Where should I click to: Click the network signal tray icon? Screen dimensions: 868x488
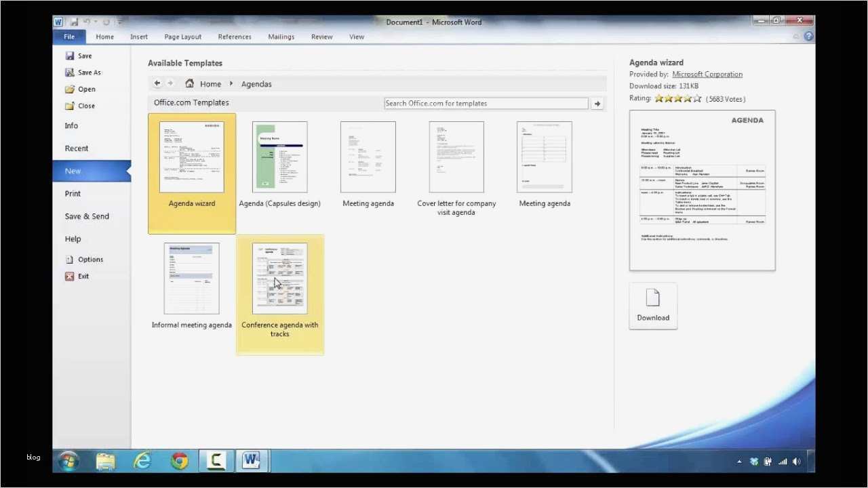[x=783, y=462]
